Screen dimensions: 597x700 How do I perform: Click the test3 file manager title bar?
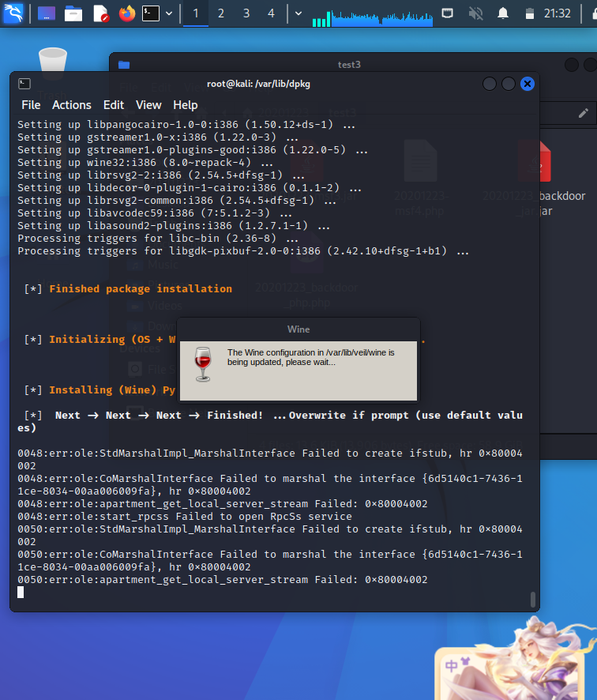click(x=349, y=64)
